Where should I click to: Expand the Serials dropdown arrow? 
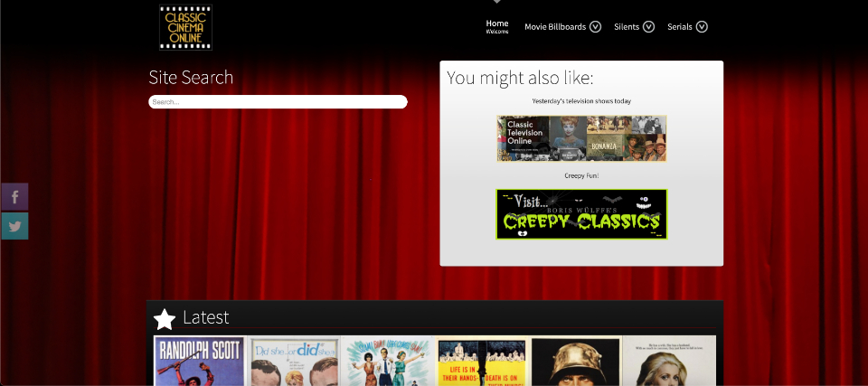[x=702, y=26]
